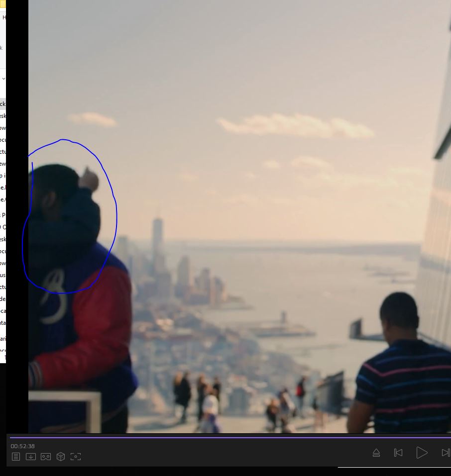
Task: Toggle the 3D cube mode icon
Action: [x=61, y=457]
